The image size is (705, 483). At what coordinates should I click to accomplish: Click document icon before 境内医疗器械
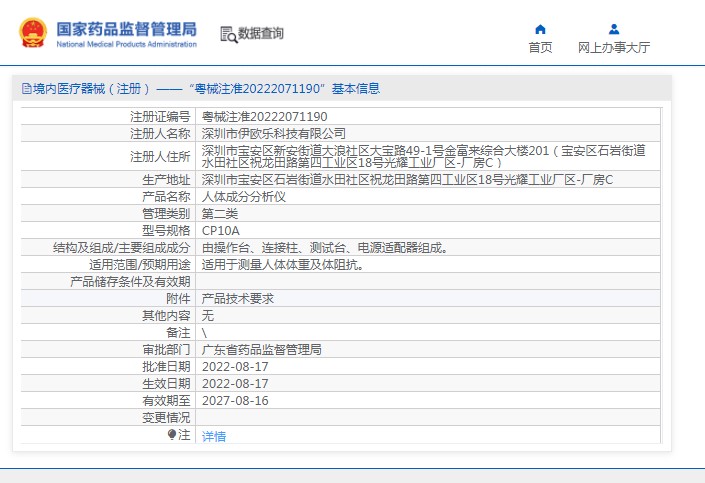(x=27, y=89)
